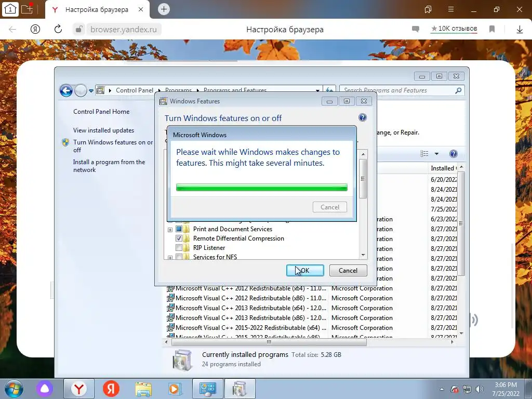Click the search magnifier icon
532x399 pixels.
pos(458,90)
